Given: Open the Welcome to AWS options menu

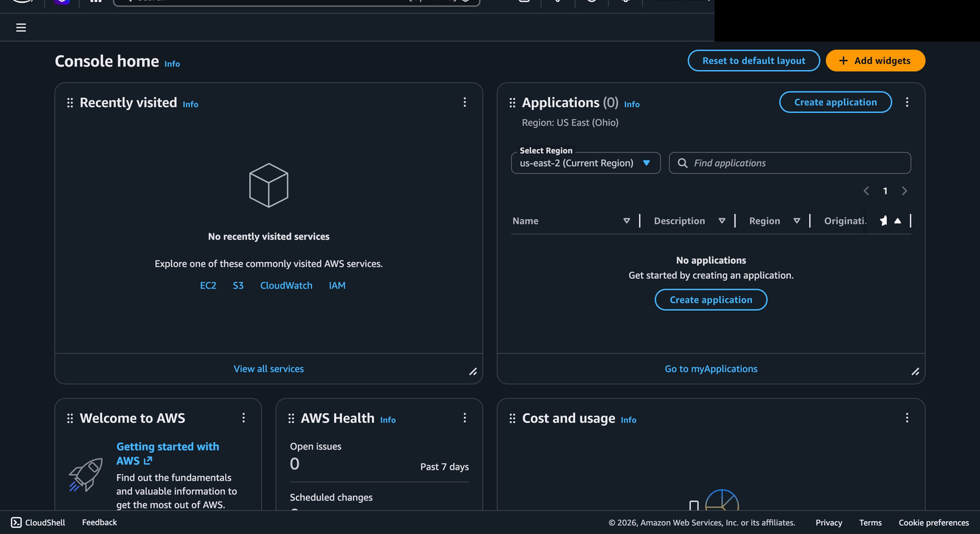Looking at the screenshot, I should (244, 418).
